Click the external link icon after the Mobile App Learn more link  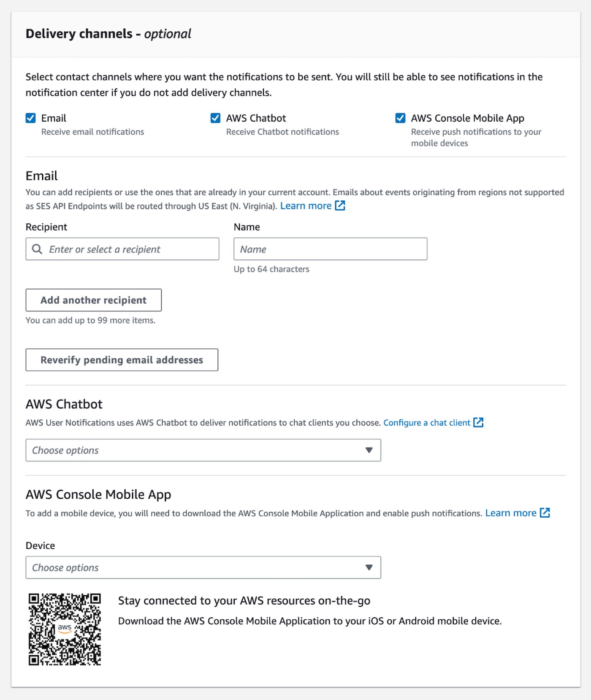[x=545, y=513]
